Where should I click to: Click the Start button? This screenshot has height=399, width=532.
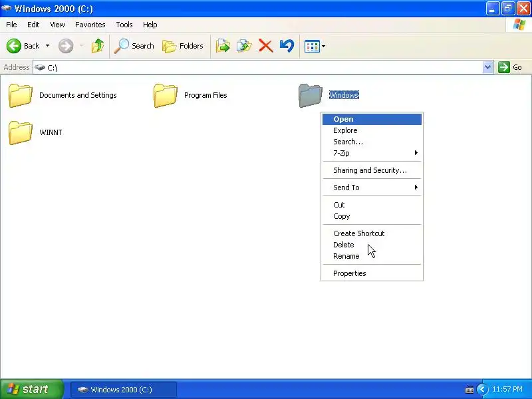(31, 389)
